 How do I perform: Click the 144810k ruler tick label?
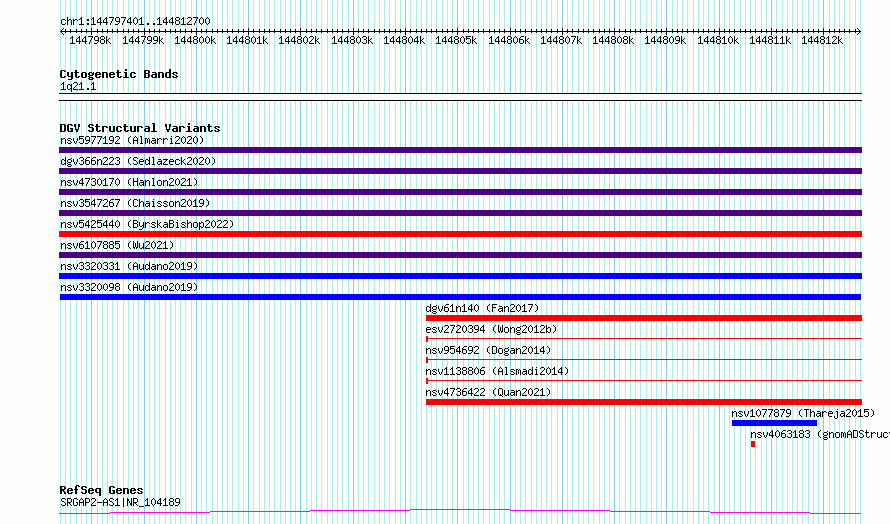718,40
